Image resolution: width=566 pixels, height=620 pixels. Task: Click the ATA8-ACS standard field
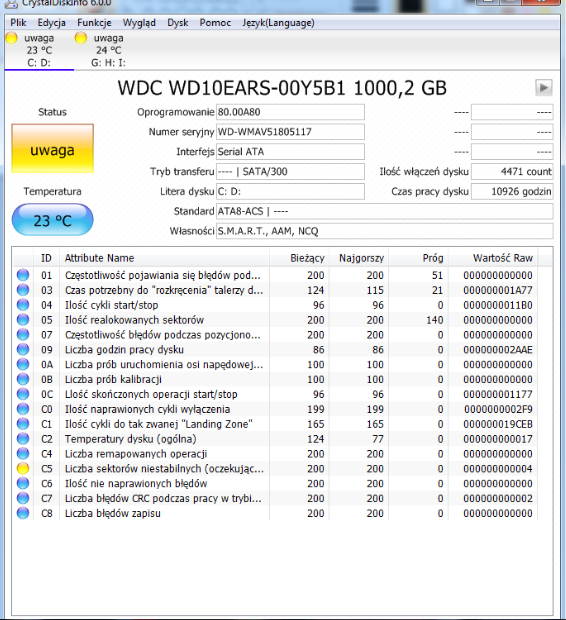pyautogui.click(x=384, y=211)
